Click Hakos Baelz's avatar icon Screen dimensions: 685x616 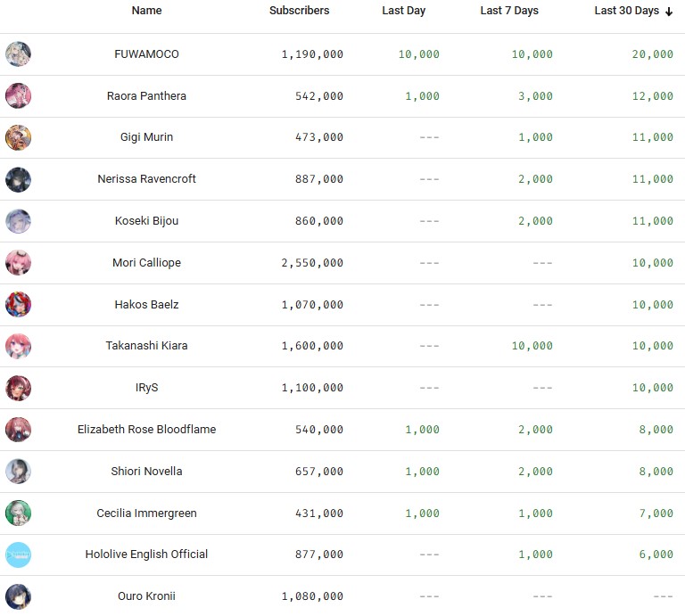pos(18,305)
